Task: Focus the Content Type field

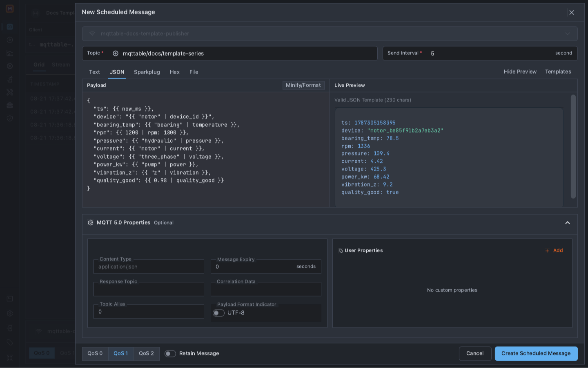Action: (149, 267)
